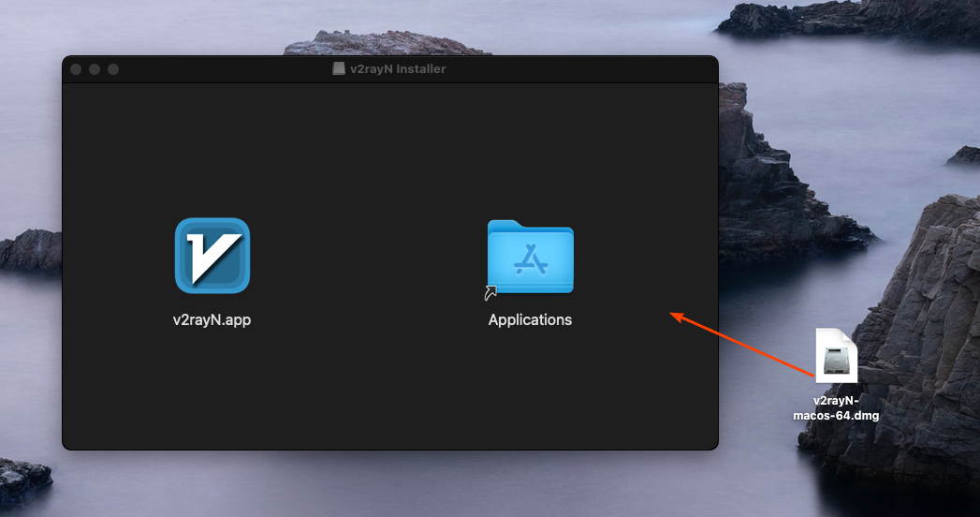Click the Applications folder name label
Image resolution: width=980 pixels, height=517 pixels.
coord(530,319)
